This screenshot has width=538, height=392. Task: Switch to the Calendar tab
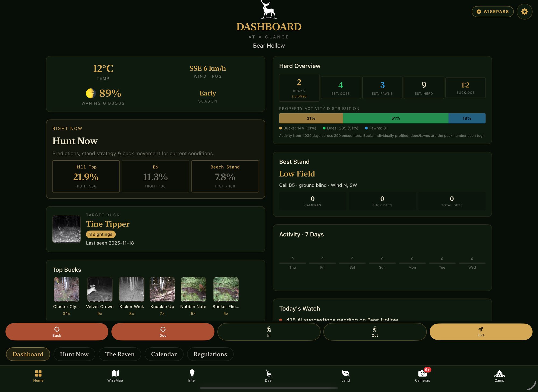[x=164, y=354]
